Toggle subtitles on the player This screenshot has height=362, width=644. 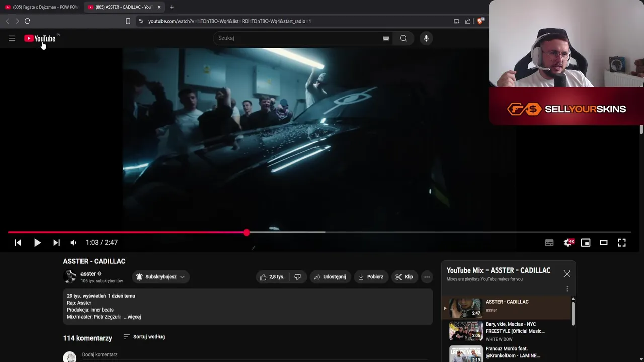(x=549, y=243)
